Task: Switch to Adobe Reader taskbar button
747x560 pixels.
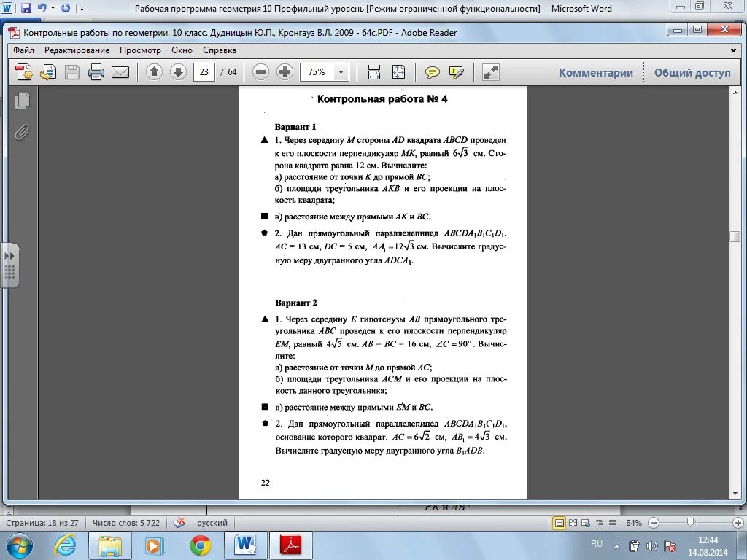Action: coord(291,545)
